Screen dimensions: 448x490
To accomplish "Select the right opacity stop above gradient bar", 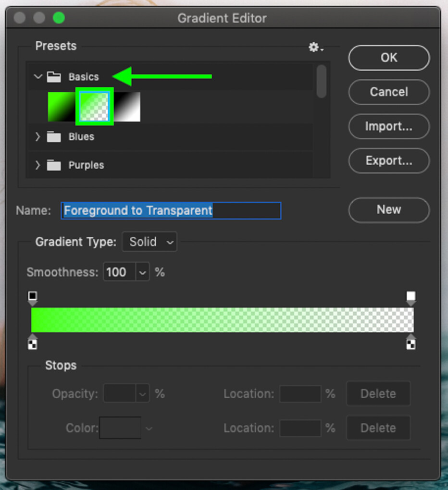I will pos(411,295).
